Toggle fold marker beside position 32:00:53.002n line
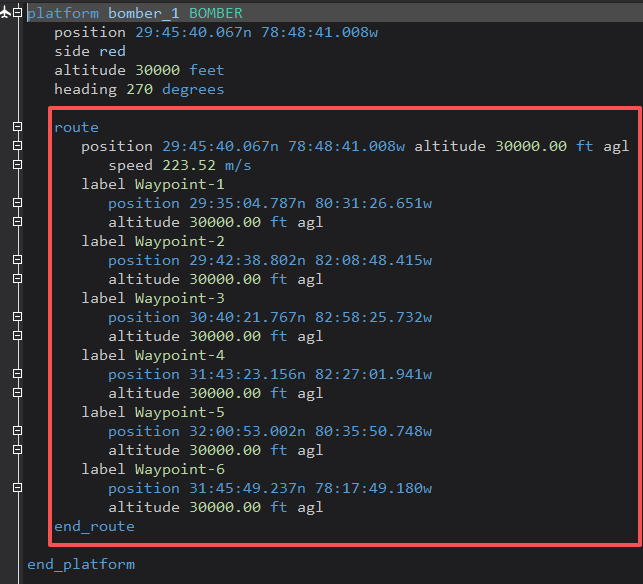Screen dimensions: 643x584 coord(17,431)
